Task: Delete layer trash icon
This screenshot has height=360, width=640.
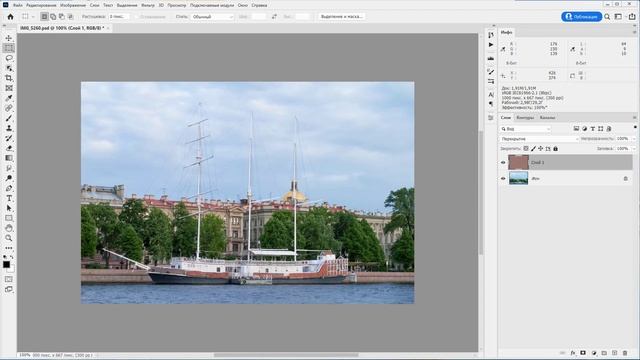Action: (x=625, y=353)
